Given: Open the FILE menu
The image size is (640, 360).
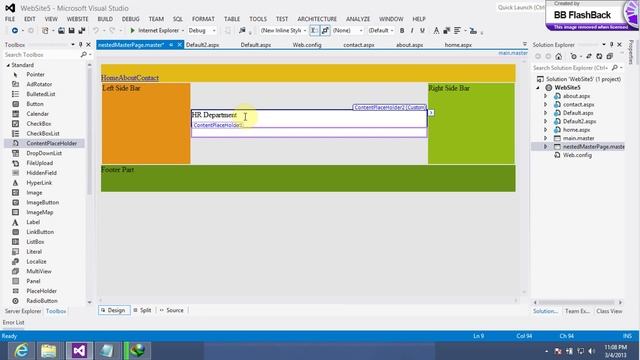Looking at the screenshot, I should pos(10,19).
